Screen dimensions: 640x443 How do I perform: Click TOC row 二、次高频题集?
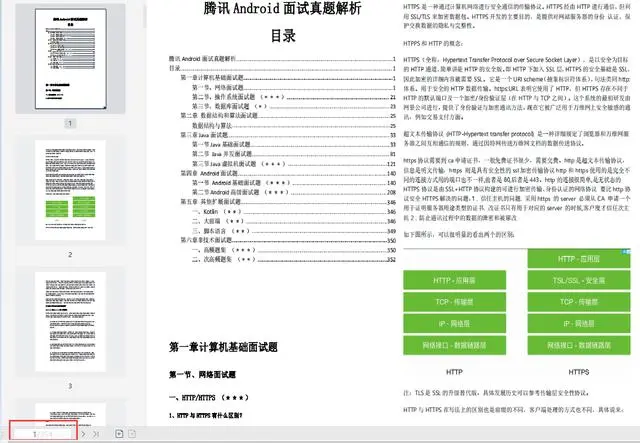click(294, 259)
